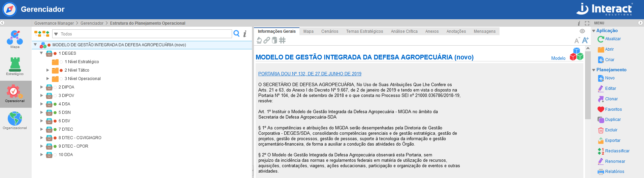Click the database cylinder toolbar icon

tap(275, 41)
